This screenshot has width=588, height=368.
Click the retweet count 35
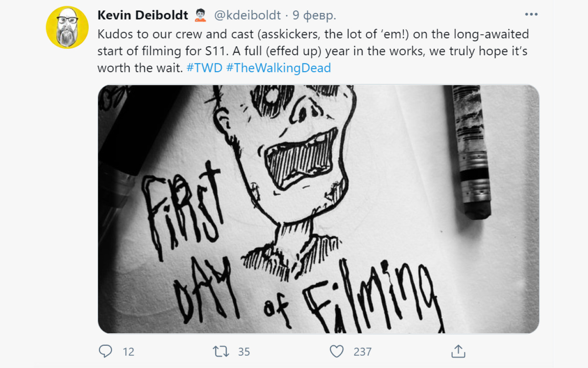tap(244, 352)
